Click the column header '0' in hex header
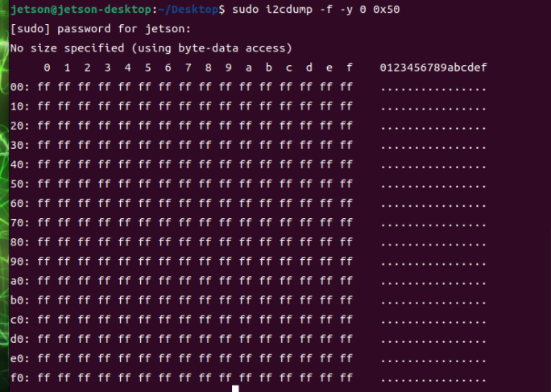The height and width of the screenshot is (392, 551). (47, 68)
